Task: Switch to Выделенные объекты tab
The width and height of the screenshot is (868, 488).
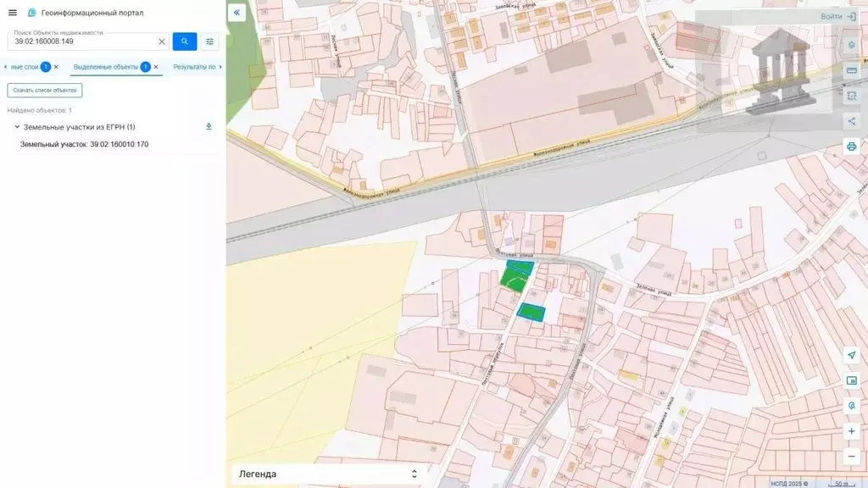Action: tap(105, 66)
